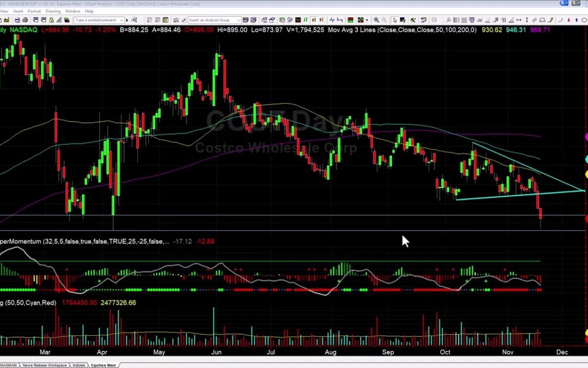The height and width of the screenshot is (368, 588).
Task: Click the purple color swatch on right edge
Action: click(585, 136)
